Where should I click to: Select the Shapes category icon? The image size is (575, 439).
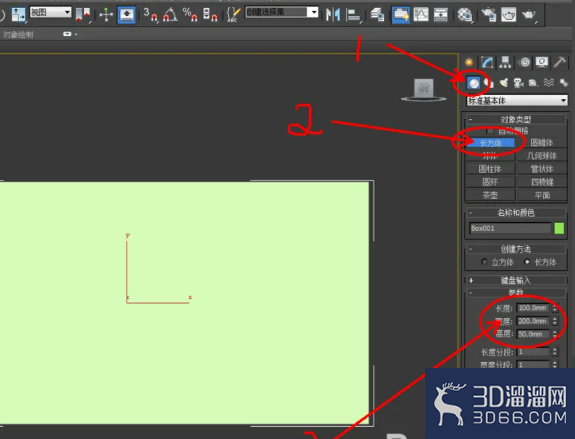489,83
